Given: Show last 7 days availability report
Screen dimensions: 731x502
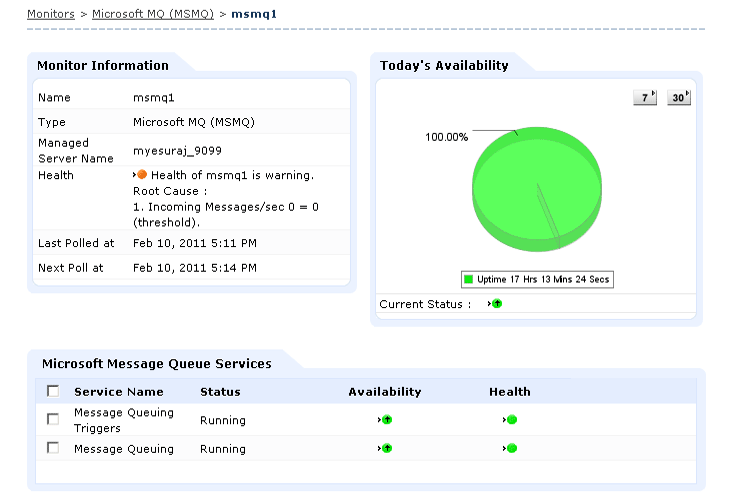Looking at the screenshot, I should [645, 97].
